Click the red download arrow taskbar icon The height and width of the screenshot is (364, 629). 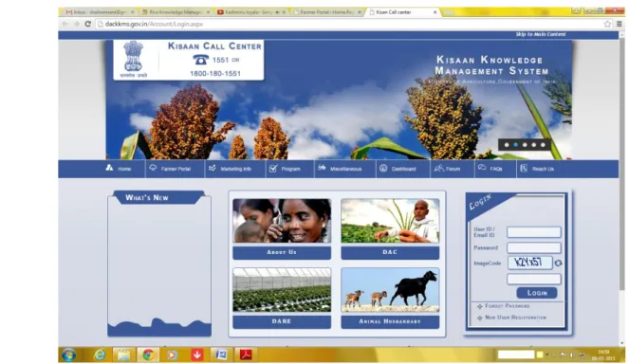coord(197,355)
